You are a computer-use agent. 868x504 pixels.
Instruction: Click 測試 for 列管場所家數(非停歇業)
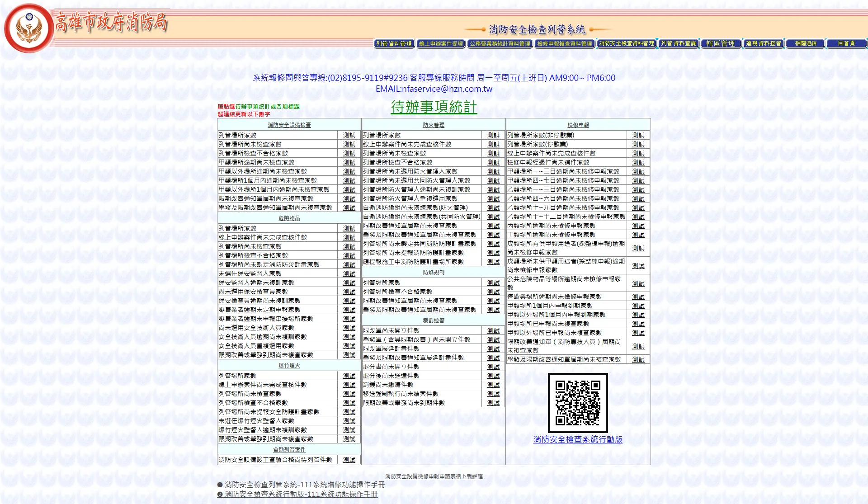pos(638,135)
